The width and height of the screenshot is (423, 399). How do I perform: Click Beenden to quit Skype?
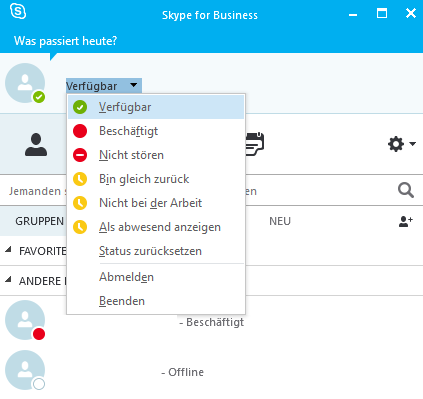[x=156, y=301]
